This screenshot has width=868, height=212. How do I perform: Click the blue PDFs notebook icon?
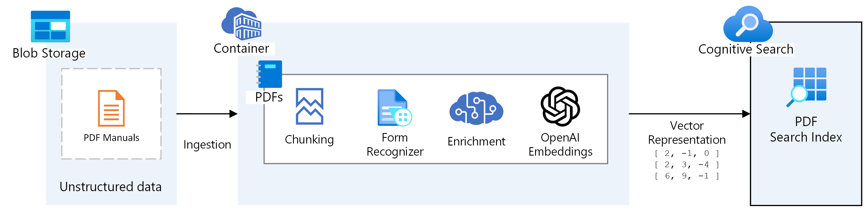[269, 74]
